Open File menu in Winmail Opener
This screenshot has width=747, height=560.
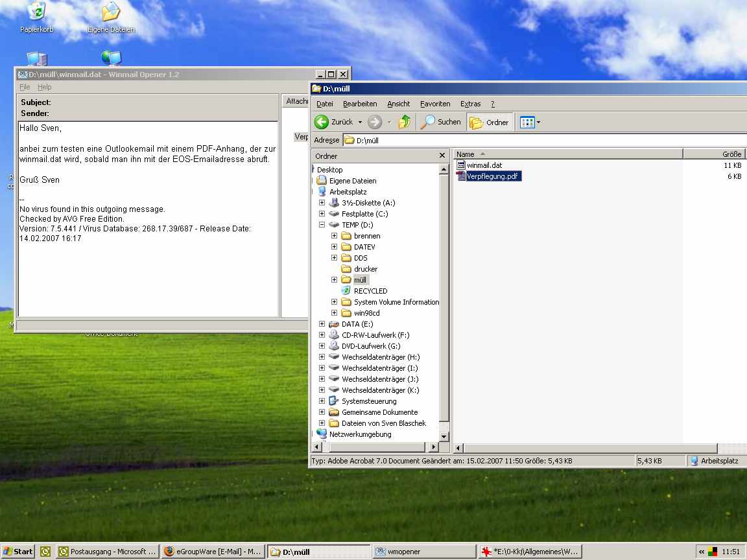click(x=25, y=87)
